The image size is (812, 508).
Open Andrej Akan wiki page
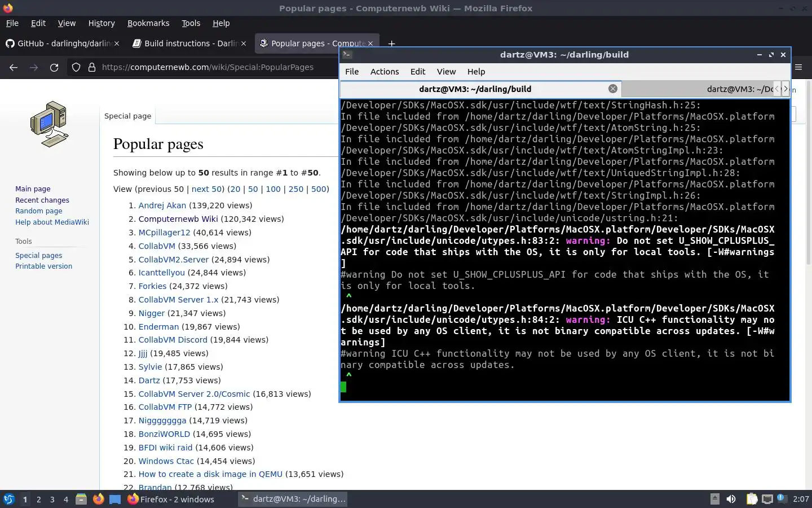click(162, 205)
